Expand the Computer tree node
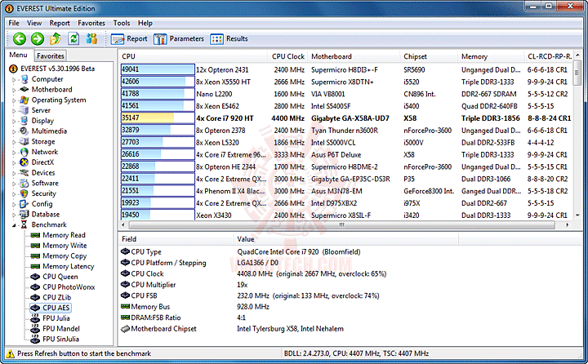 click(x=14, y=79)
